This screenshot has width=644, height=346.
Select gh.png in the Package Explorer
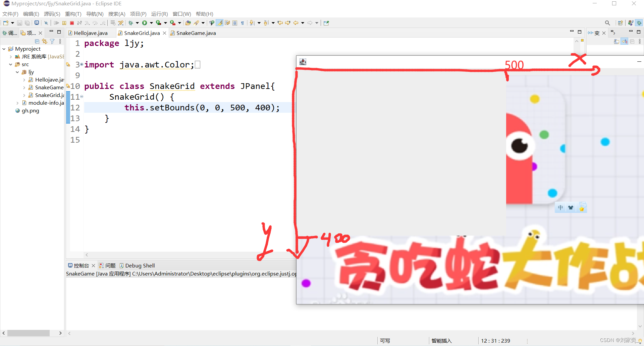pyautogui.click(x=31, y=111)
